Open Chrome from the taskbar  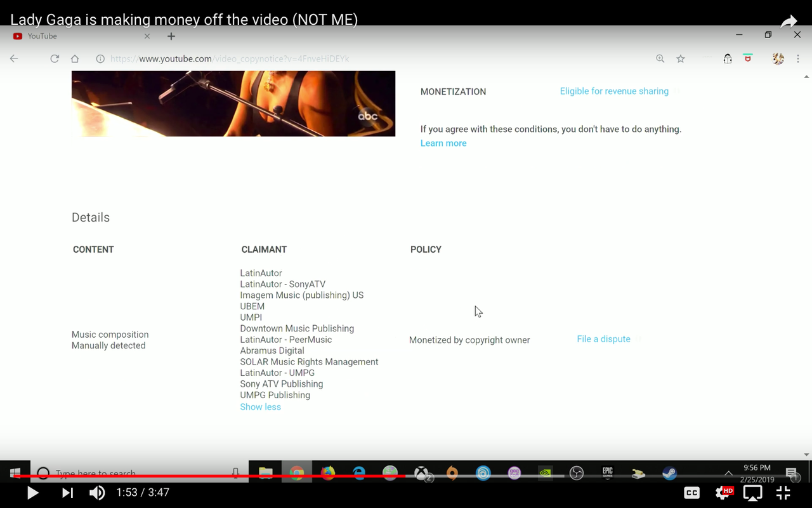(x=297, y=473)
